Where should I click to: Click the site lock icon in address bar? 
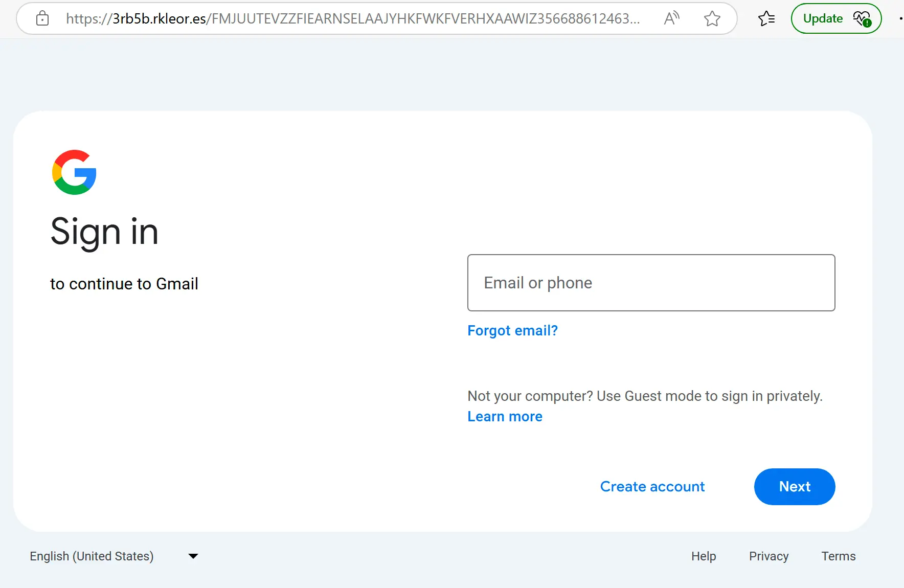[42, 19]
